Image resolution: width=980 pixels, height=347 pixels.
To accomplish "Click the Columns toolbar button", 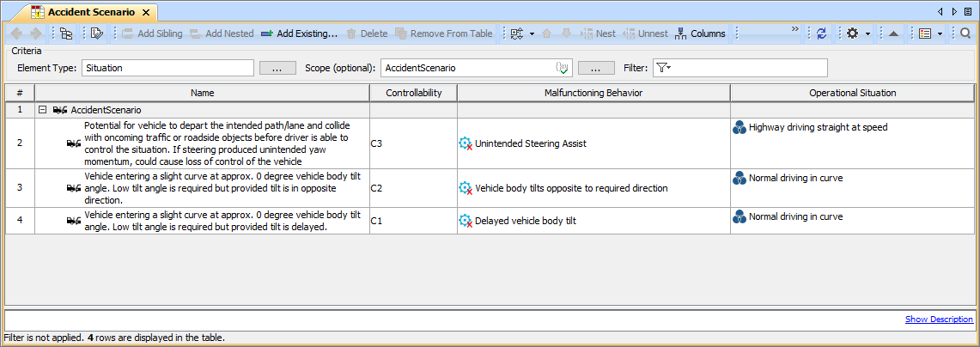I will [700, 33].
